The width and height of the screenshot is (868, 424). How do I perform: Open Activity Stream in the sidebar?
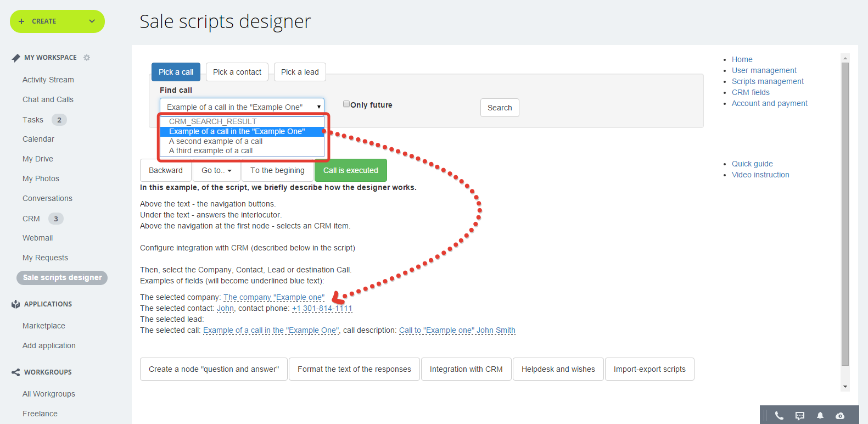(x=48, y=80)
